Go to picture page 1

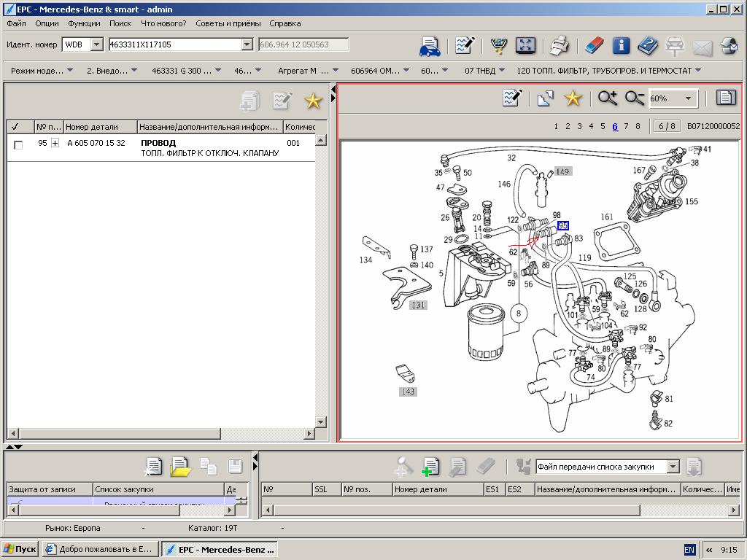(555, 126)
